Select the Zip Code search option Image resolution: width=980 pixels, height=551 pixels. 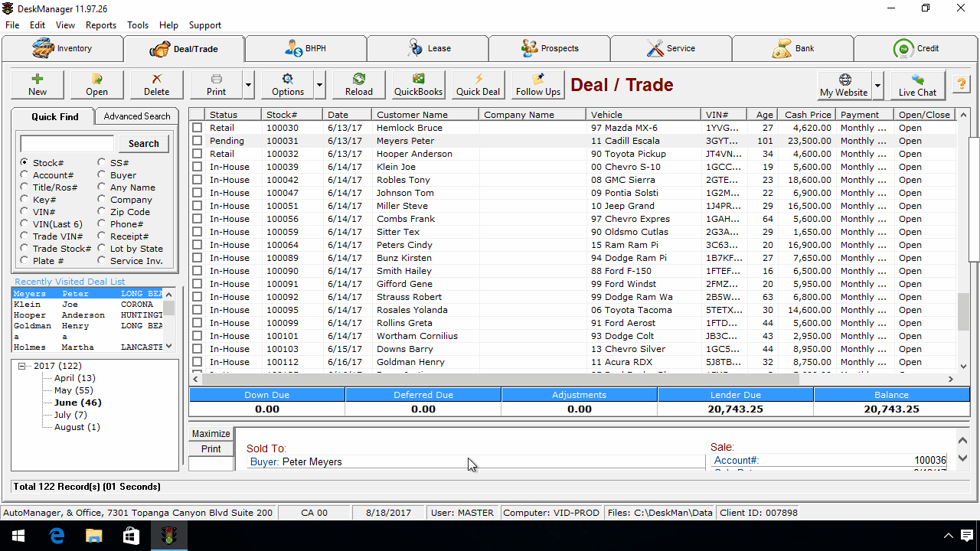102,212
